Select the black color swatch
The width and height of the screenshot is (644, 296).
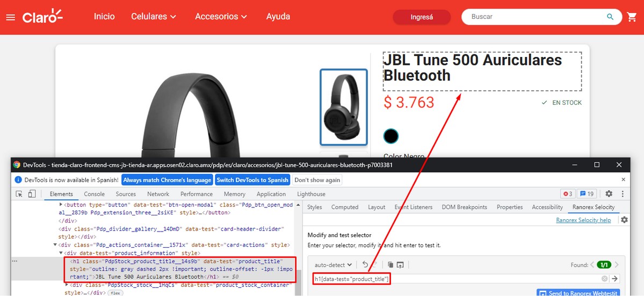pos(391,136)
